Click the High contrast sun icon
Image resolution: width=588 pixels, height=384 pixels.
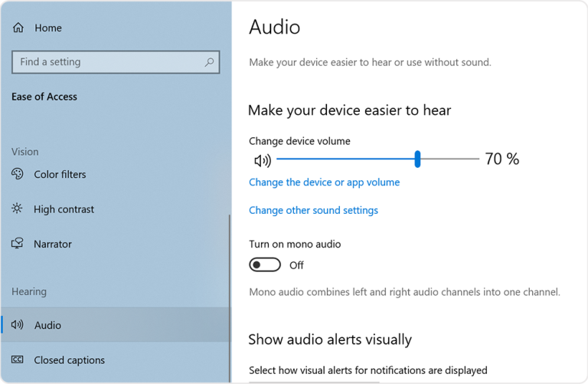pos(17,208)
